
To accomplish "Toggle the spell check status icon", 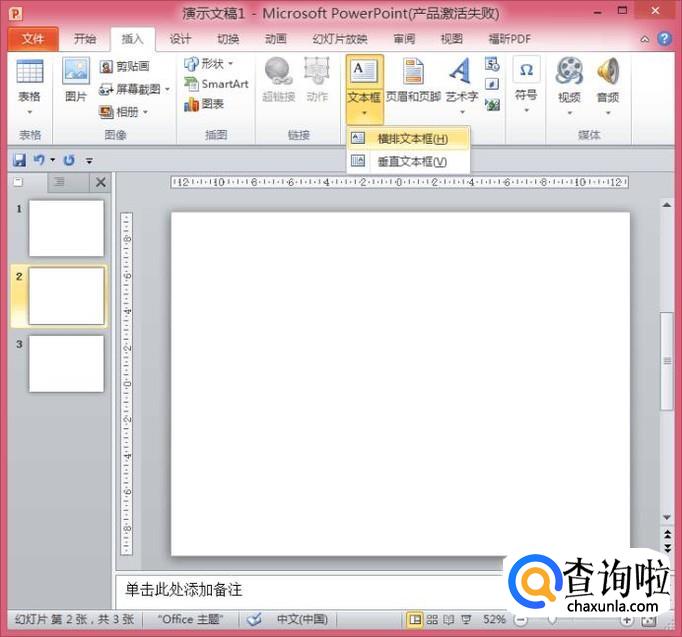I will (x=254, y=620).
